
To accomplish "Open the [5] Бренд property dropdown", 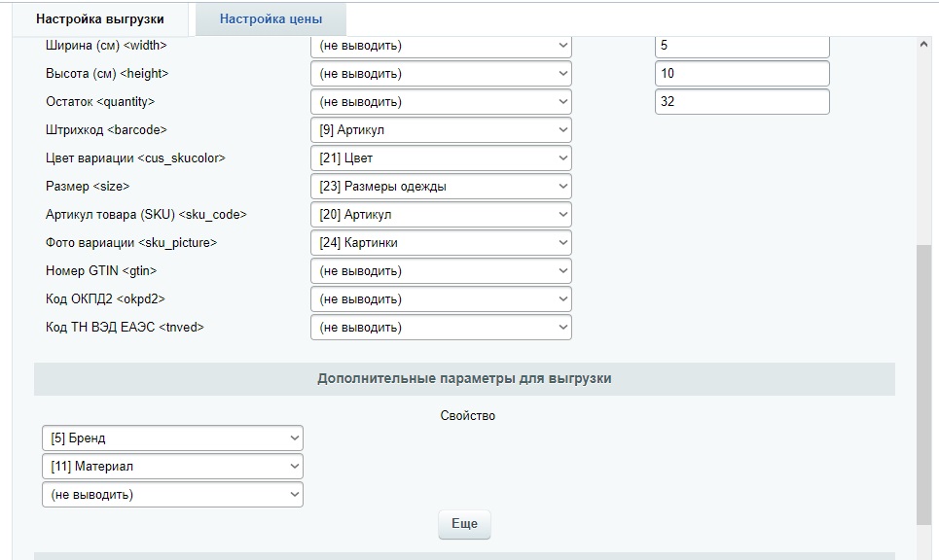I will pos(172,438).
